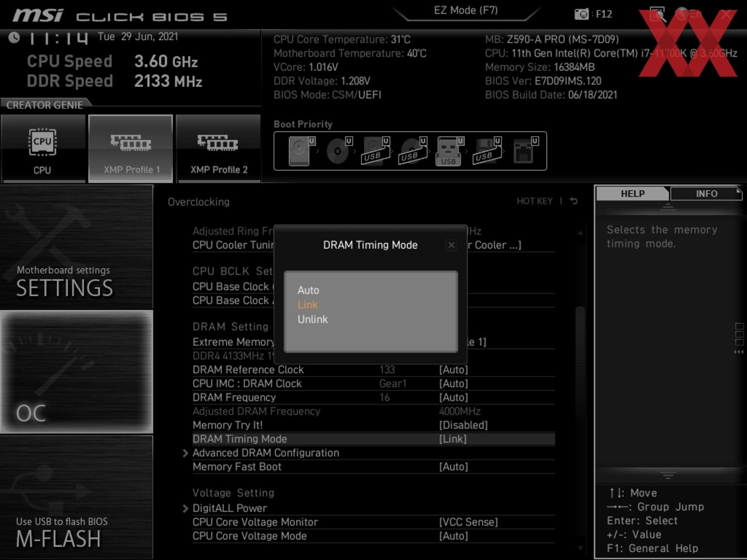Choose Unlink in DRAM Timing Mode list
Viewport: 747px width, 560px height.
coord(313,319)
